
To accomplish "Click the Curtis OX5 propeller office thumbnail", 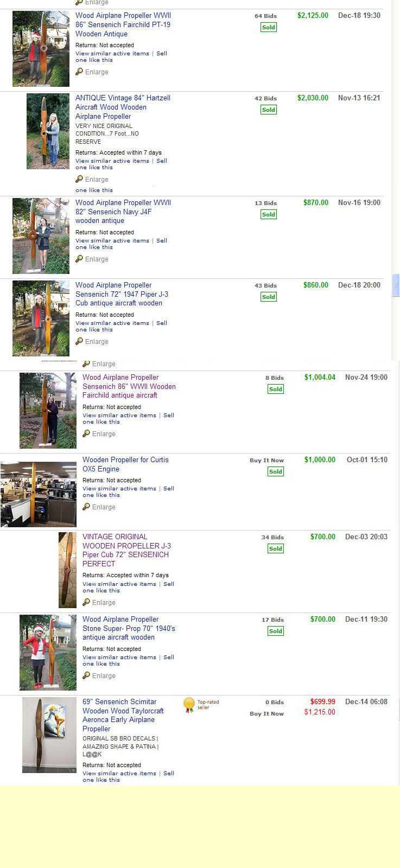I will click(x=39, y=494).
